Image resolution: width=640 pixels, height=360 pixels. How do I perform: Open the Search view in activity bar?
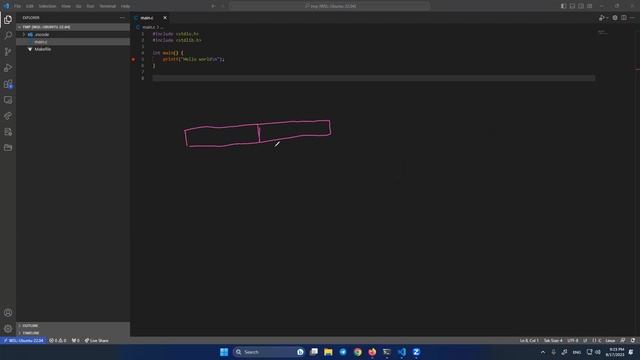(x=8, y=36)
